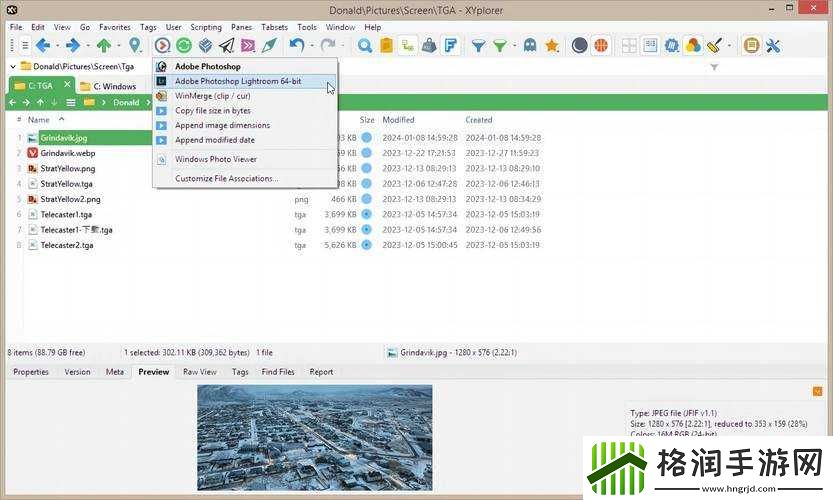Choose Adobe Photoshop Lightroom 64-bit menu entry

[x=237, y=81]
